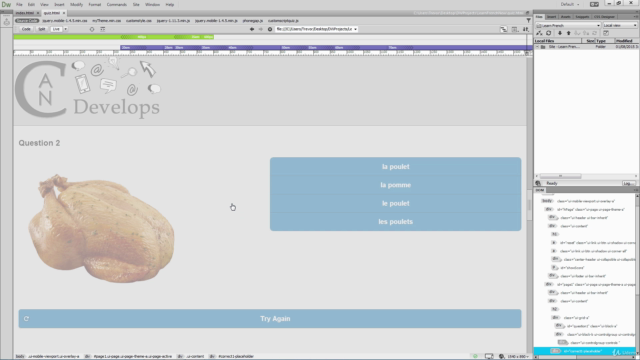Close the quiz.html document tab
This screenshot has height=360, width=640.
point(64,13)
